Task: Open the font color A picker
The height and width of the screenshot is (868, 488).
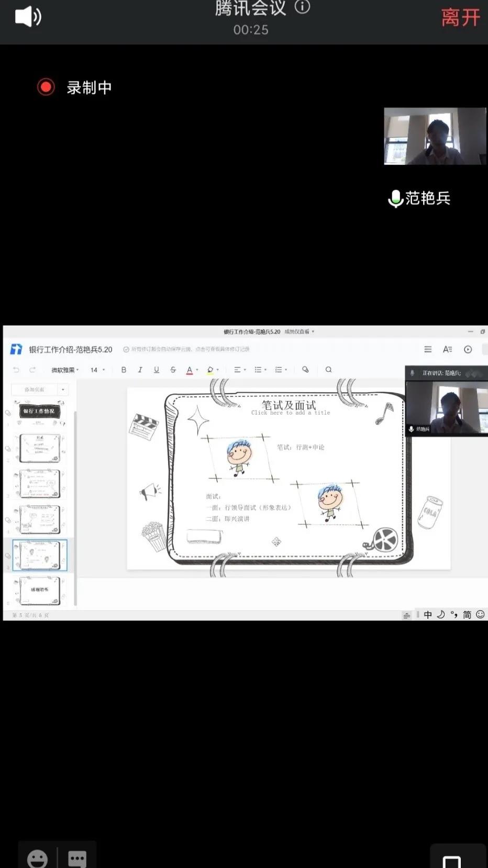Action: coord(190,370)
